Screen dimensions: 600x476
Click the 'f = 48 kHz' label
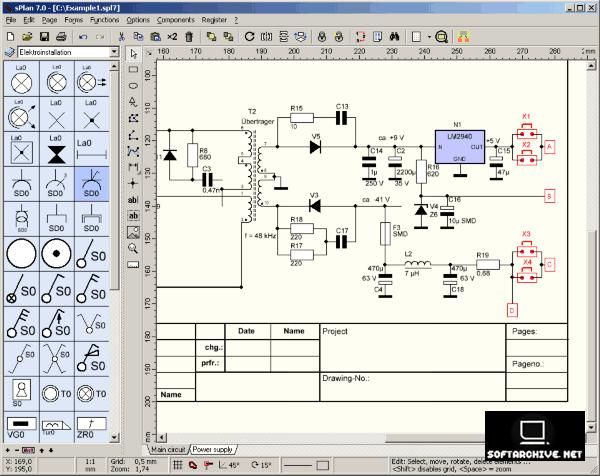click(260, 236)
